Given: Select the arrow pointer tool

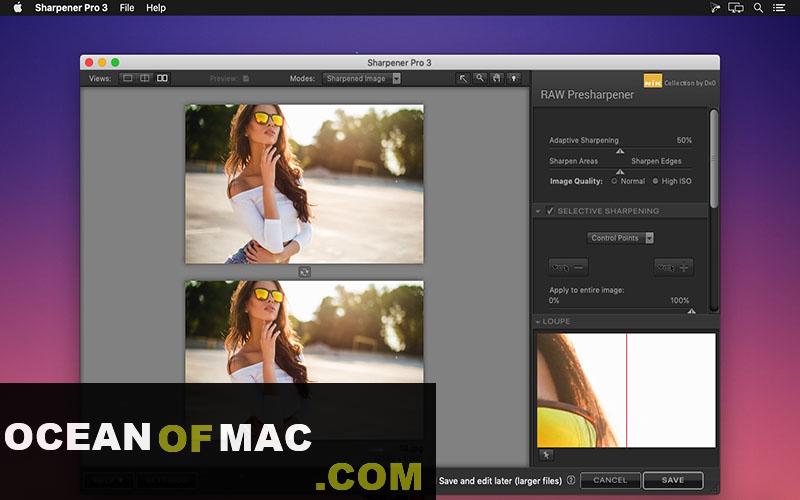Looking at the screenshot, I should [x=463, y=78].
